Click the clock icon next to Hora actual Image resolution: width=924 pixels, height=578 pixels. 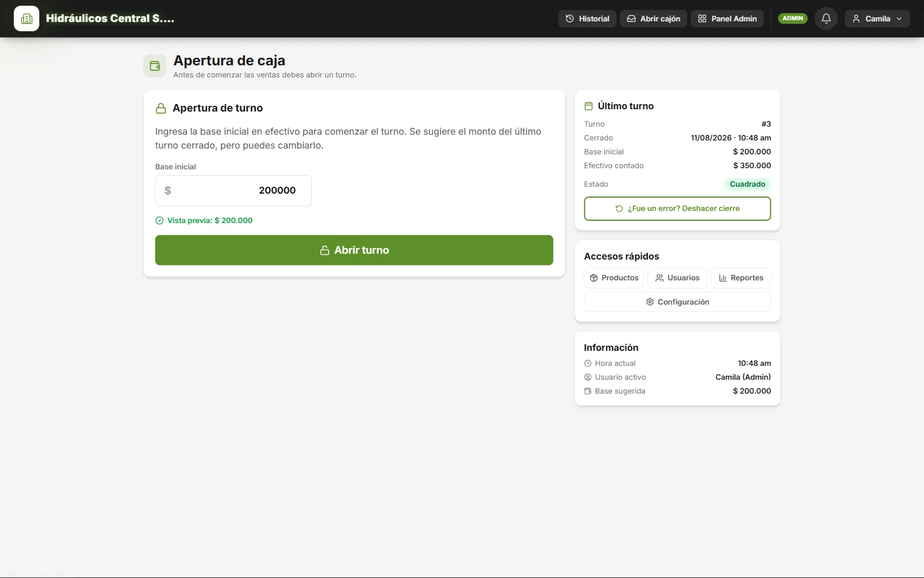[x=588, y=364]
